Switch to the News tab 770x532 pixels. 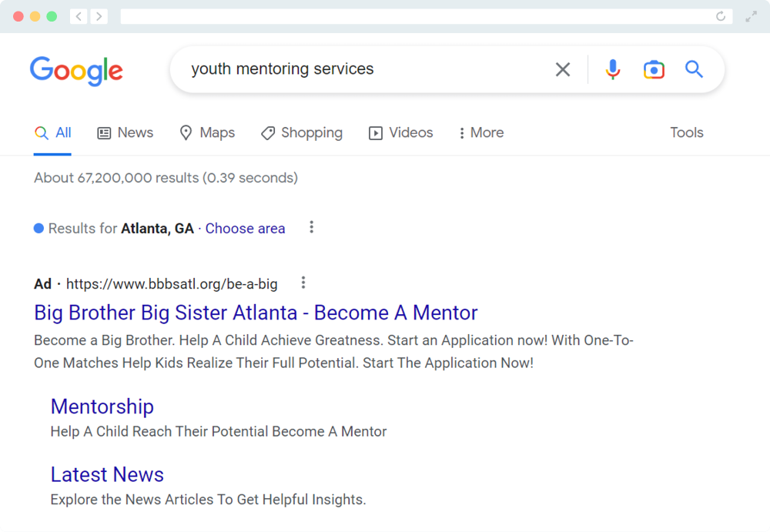point(126,132)
